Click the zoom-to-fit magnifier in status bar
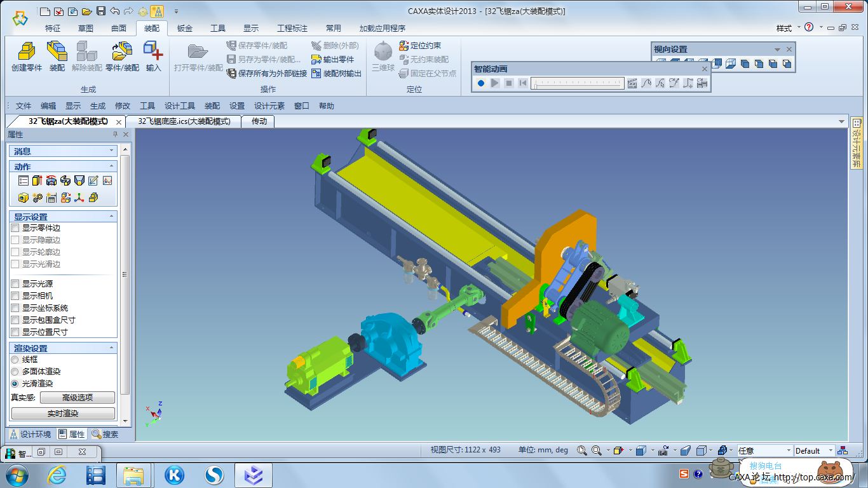This screenshot has height=488, width=868. [582, 451]
